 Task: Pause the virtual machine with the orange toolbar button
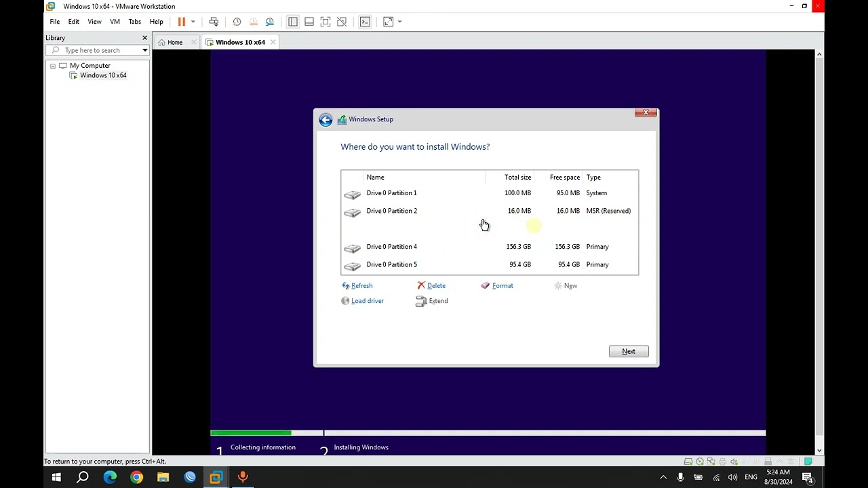coord(181,22)
